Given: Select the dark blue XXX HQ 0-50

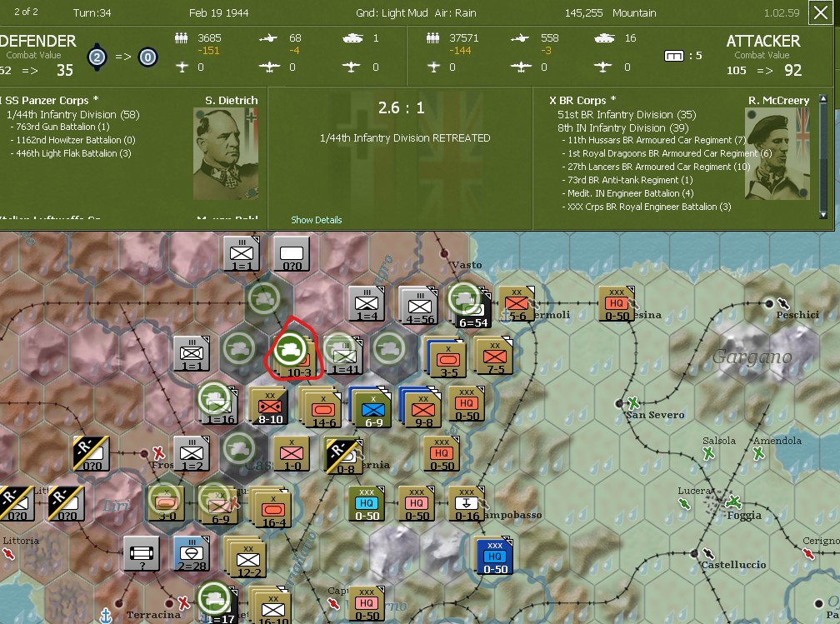Looking at the screenshot, I should (494, 557).
